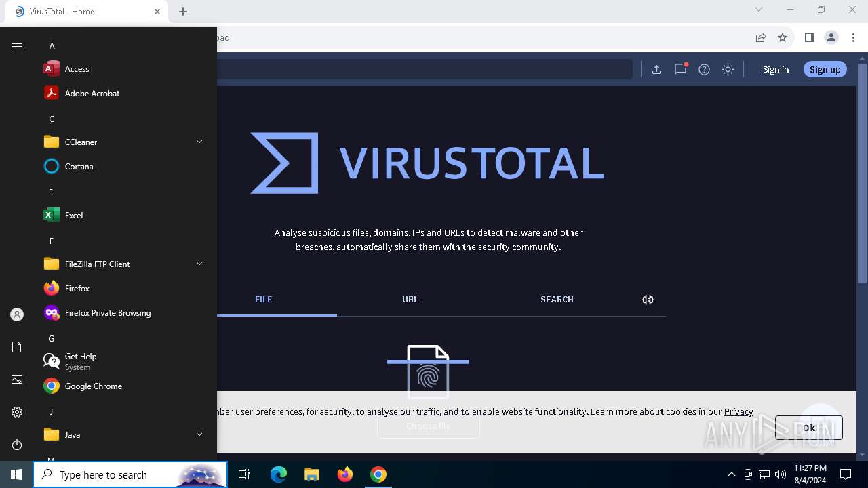Jump to letter F section header

[x=51, y=241]
